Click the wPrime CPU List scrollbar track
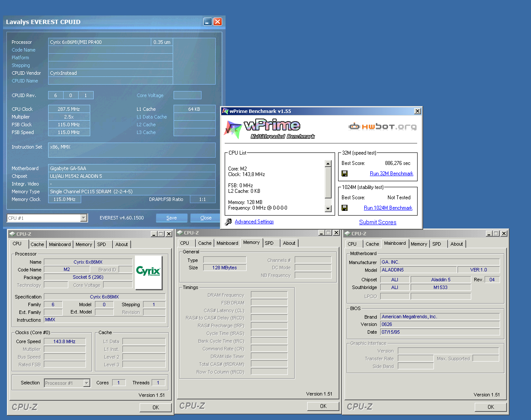The width and height of the screenshot is (531, 420). pos(328,186)
